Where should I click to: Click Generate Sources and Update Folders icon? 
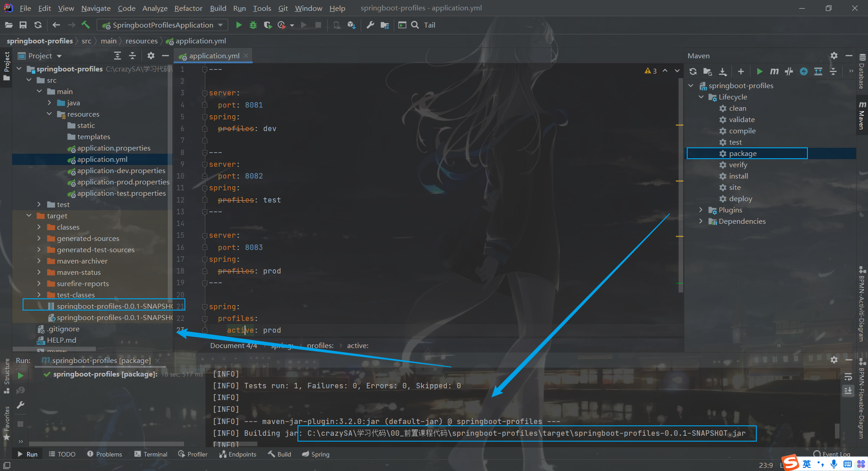pyautogui.click(x=708, y=71)
